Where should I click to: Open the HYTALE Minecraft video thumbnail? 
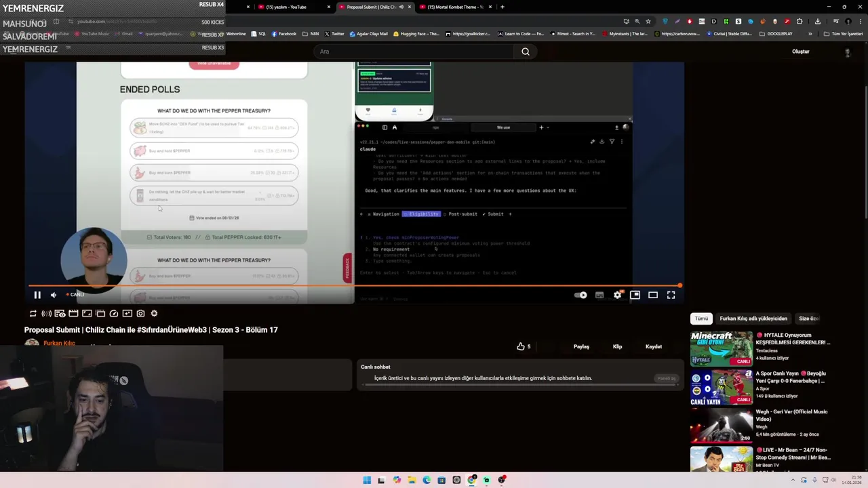point(721,348)
